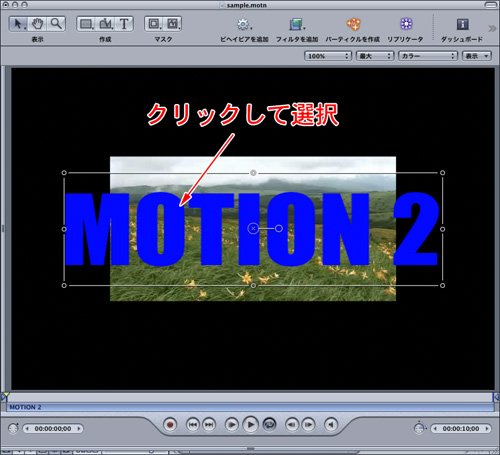Click the top-right bounding box handle
This screenshot has width=500, height=455.
[442, 173]
